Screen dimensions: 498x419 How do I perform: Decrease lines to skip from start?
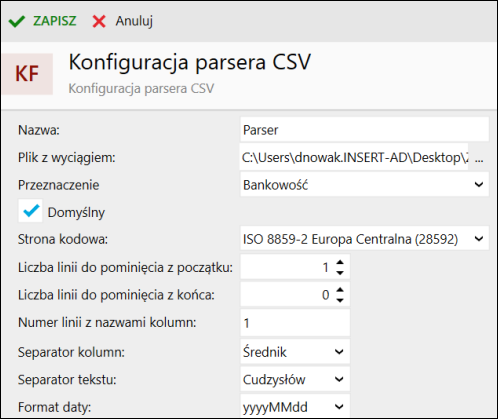click(340, 273)
